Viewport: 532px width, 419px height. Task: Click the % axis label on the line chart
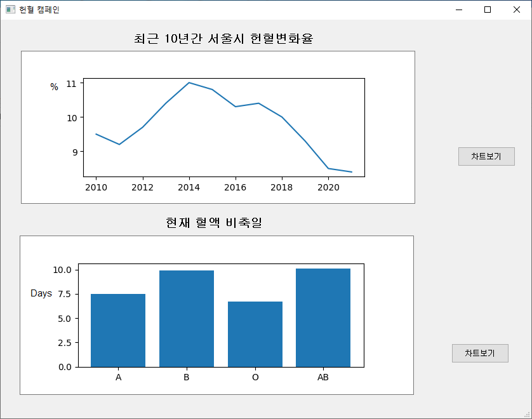click(x=54, y=87)
